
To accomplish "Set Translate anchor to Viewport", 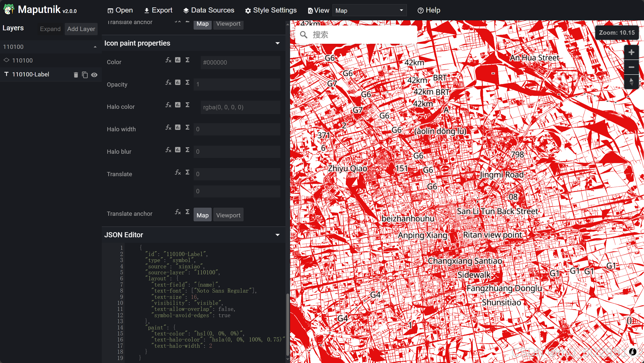I will pos(228,215).
